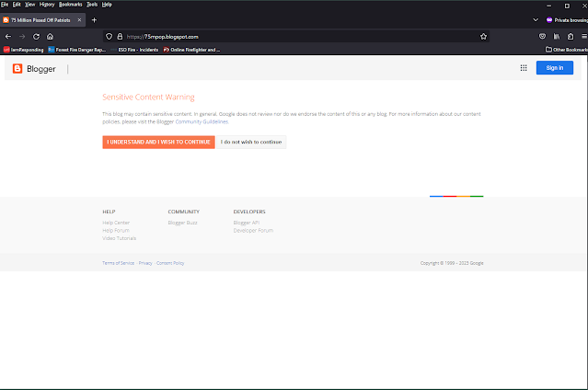Image resolution: width=588 pixels, height=390 pixels.
Task: Open the Forest Fire Danger Rep... bookmark
Action: 77,50
